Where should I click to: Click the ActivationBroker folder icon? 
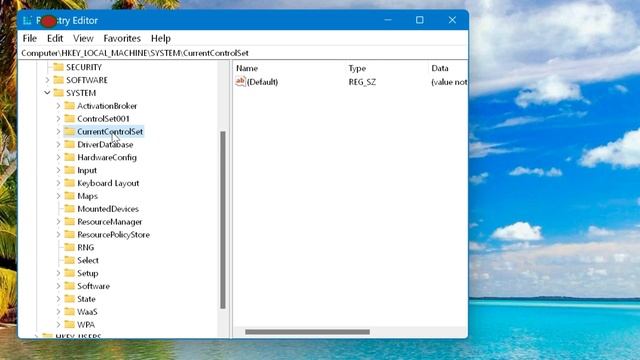[70, 106]
